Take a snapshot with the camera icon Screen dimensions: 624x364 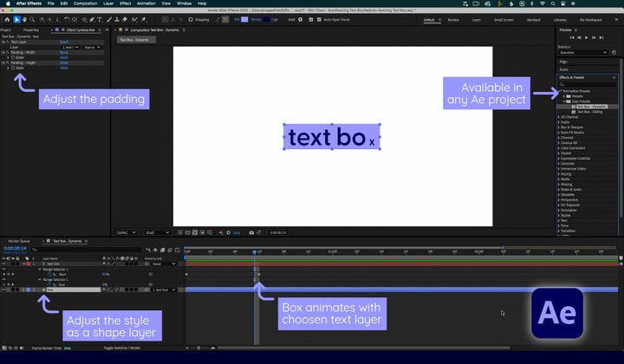pyautogui.click(x=251, y=232)
